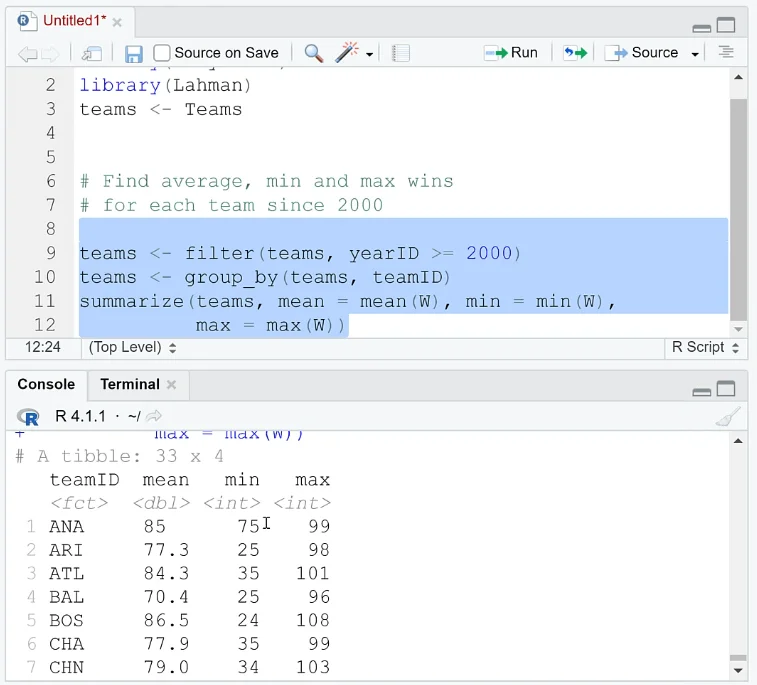Click the filter(teams, yearID >= 2000) line
The image size is (757, 685).
point(300,253)
